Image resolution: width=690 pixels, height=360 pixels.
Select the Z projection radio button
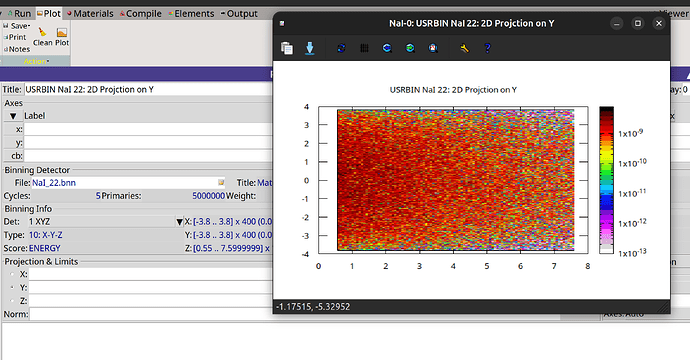pyautogui.click(x=12, y=301)
